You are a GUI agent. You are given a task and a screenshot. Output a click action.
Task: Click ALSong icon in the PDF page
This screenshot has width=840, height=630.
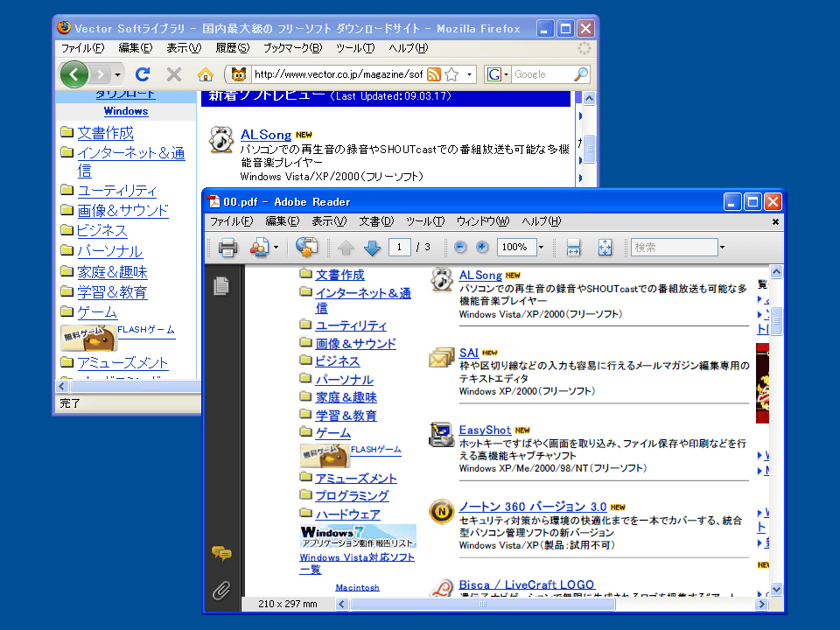tap(442, 280)
